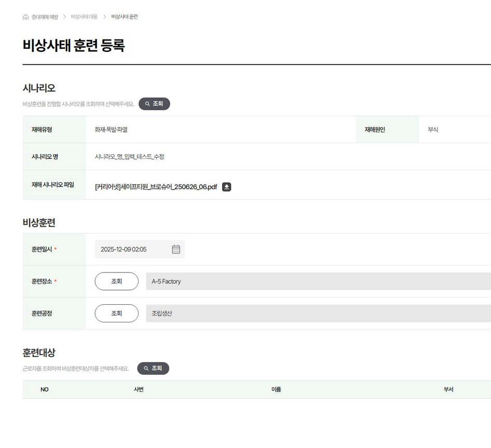This screenshot has width=491, height=448.
Task: Open the calendar picker for 훈련일시
Action: pos(176,249)
